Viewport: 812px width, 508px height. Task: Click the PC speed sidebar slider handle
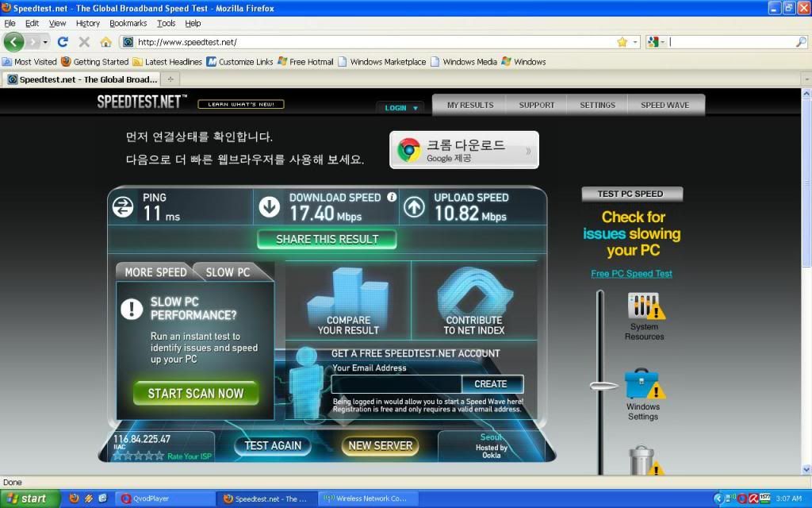603,386
